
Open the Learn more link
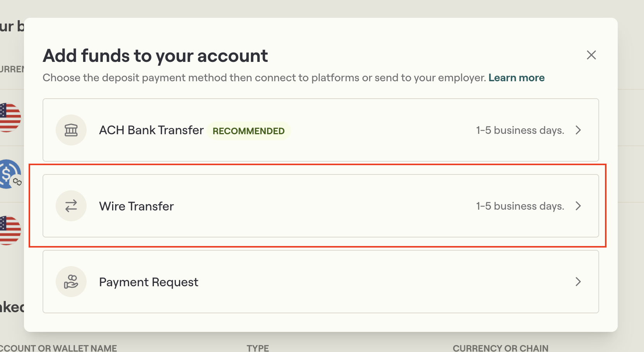pyautogui.click(x=516, y=77)
